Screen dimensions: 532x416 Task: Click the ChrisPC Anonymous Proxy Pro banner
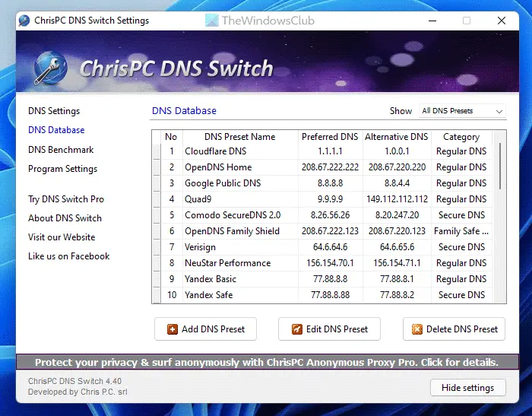point(268,362)
